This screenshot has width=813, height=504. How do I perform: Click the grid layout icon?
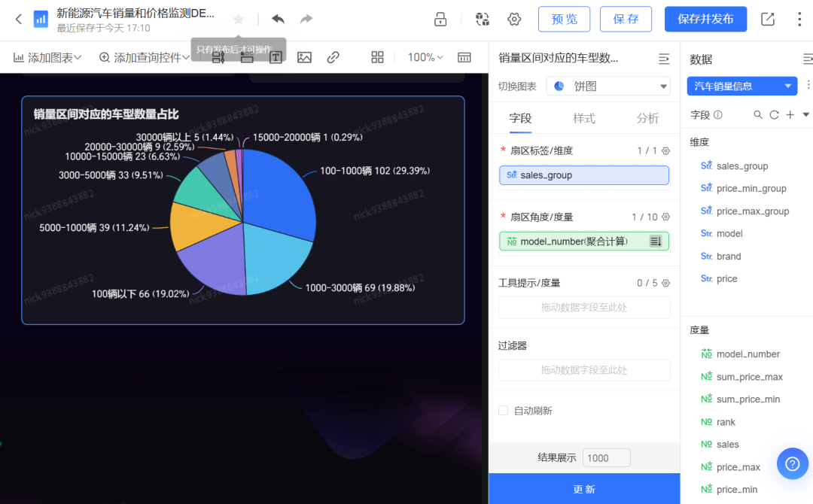pos(377,57)
